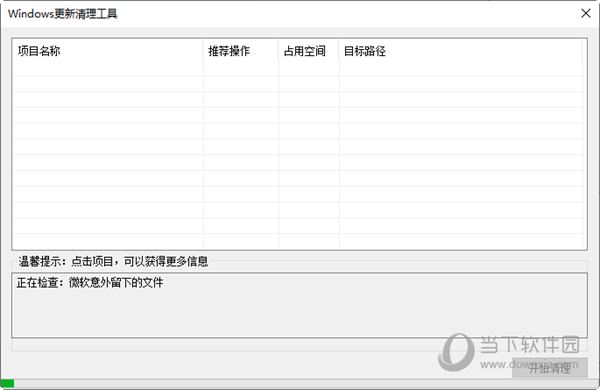Select the 正在检查：微软意外留下的文件 status text
Screen dimensions: 600x390
[x=90, y=283]
